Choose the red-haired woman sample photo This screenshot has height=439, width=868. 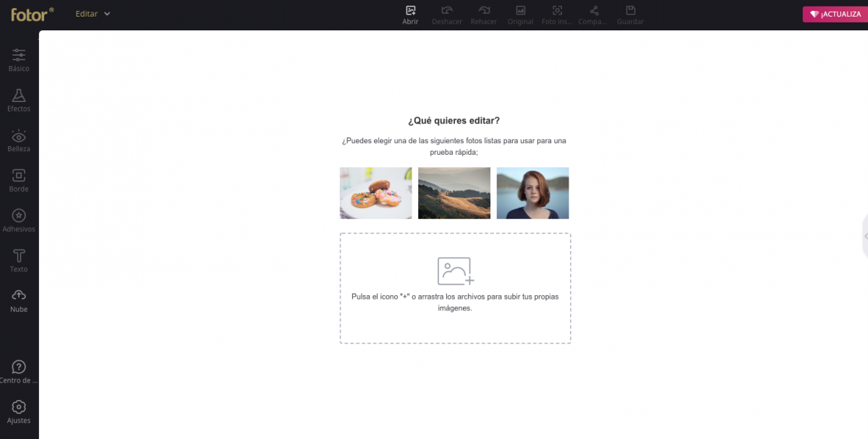(x=532, y=193)
